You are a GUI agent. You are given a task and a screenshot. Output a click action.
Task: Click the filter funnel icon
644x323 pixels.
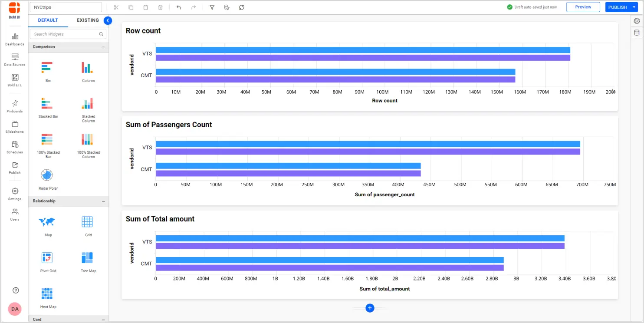212,7
